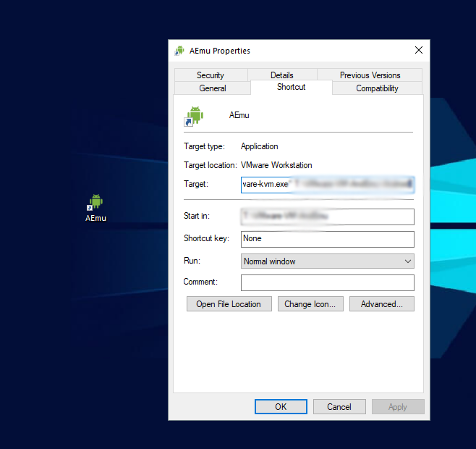Screen dimensions: 476x449
Task: Go to the Previous Versions tab
Action: (x=370, y=75)
